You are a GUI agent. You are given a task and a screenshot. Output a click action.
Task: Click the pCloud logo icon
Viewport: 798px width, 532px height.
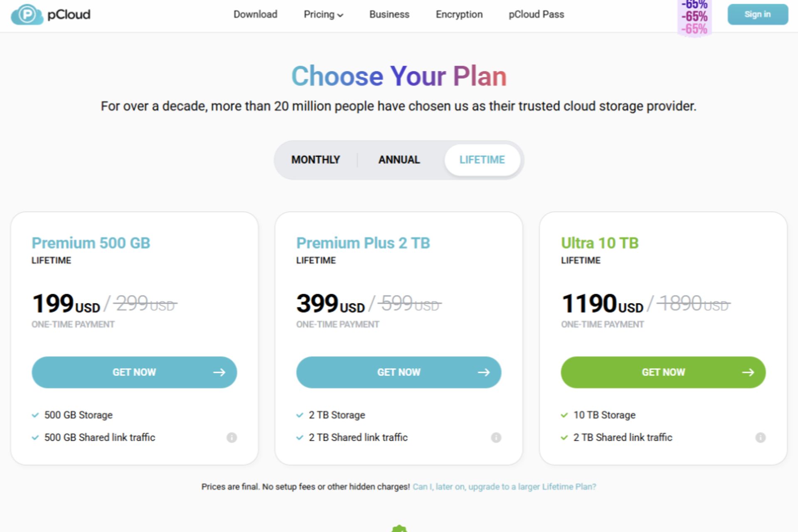pyautogui.click(x=27, y=15)
